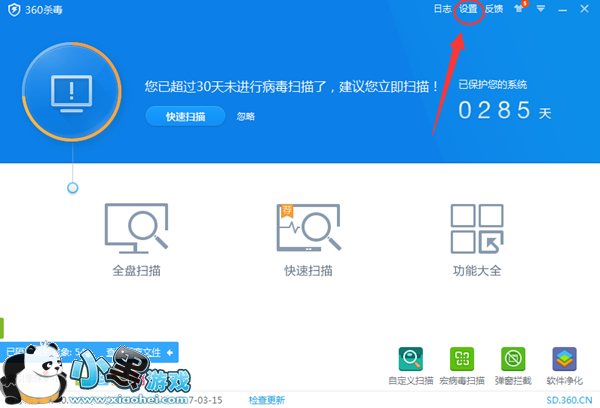This screenshot has width=600, height=408.
Task: Collapse the quarantine tip via arrow icon
Action: 170,353
